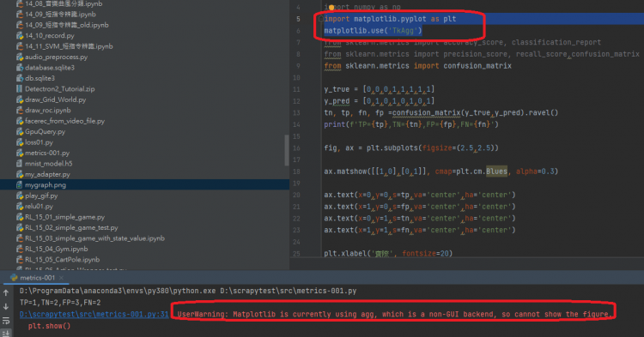This screenshot has width=644, height=337.
Task: Click the Python icon of 14_10_record.py
Action: (19, 36)
